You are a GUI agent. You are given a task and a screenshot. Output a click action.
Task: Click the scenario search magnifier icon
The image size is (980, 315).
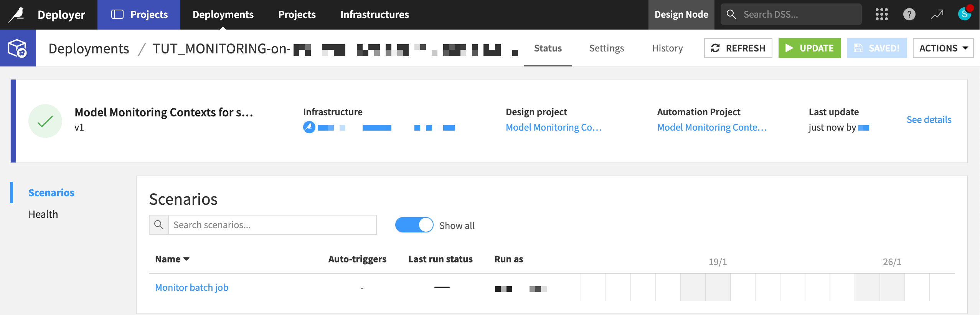(159, 225)
